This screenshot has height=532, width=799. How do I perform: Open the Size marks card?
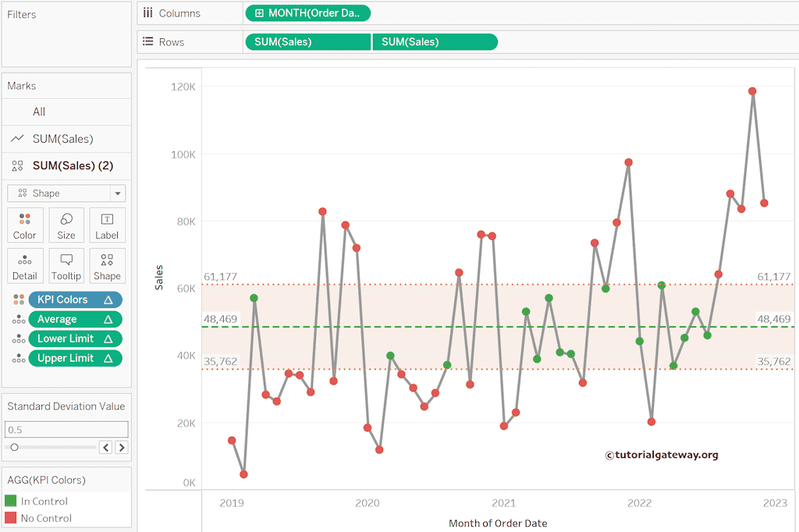click(x=66, y=225)
